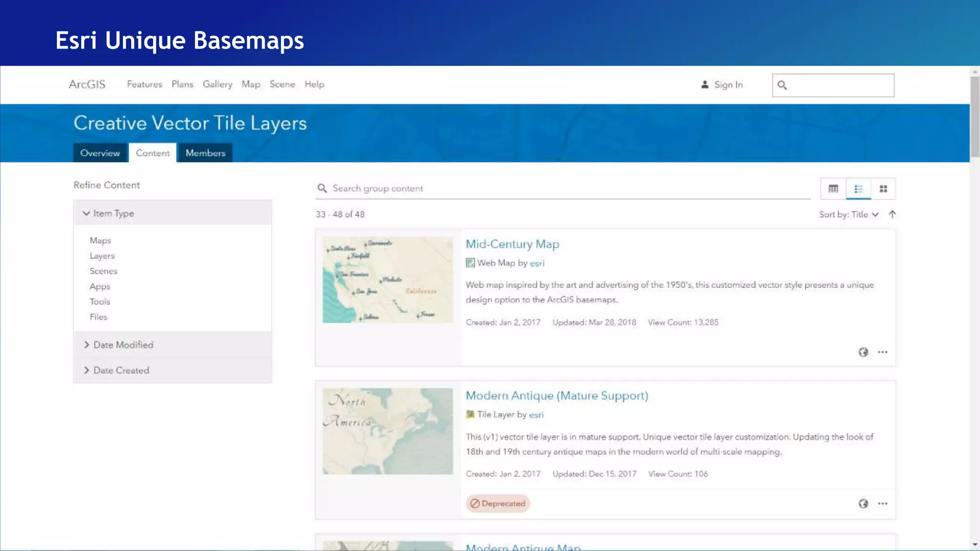Click the page vertical scrollbar thumb
Image resolution: width=980 pixels, height=551 pixels.
(x=975, y=117)
